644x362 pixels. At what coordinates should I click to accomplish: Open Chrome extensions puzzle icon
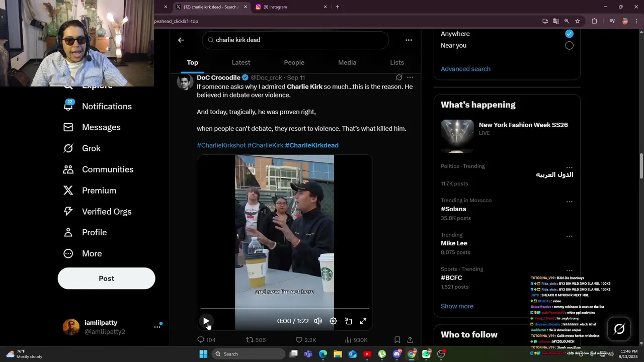coord(595,21)
